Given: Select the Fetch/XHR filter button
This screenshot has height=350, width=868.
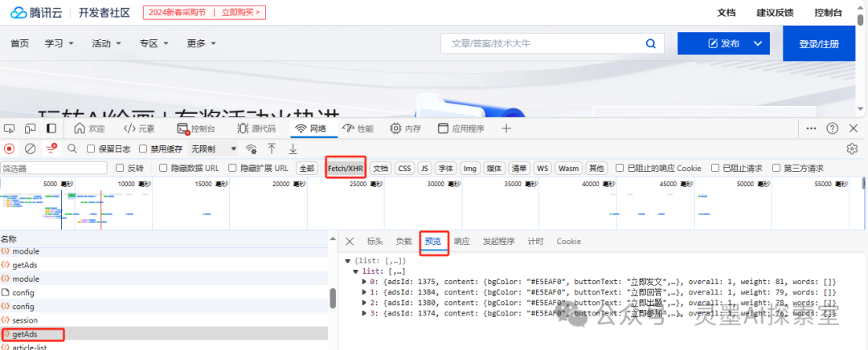Looking at the screenshot, I should click(x=346, y=169).
